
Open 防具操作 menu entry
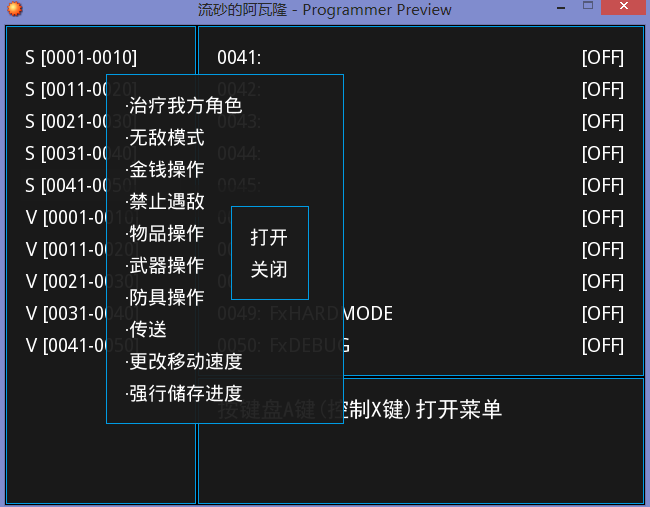pyautogui.click(x=165, y=297)
